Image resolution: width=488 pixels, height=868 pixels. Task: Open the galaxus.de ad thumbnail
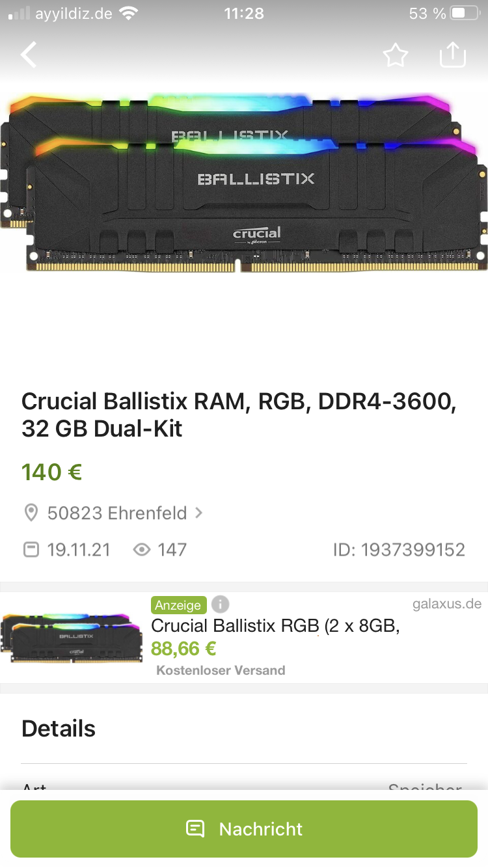coord(72,637)
